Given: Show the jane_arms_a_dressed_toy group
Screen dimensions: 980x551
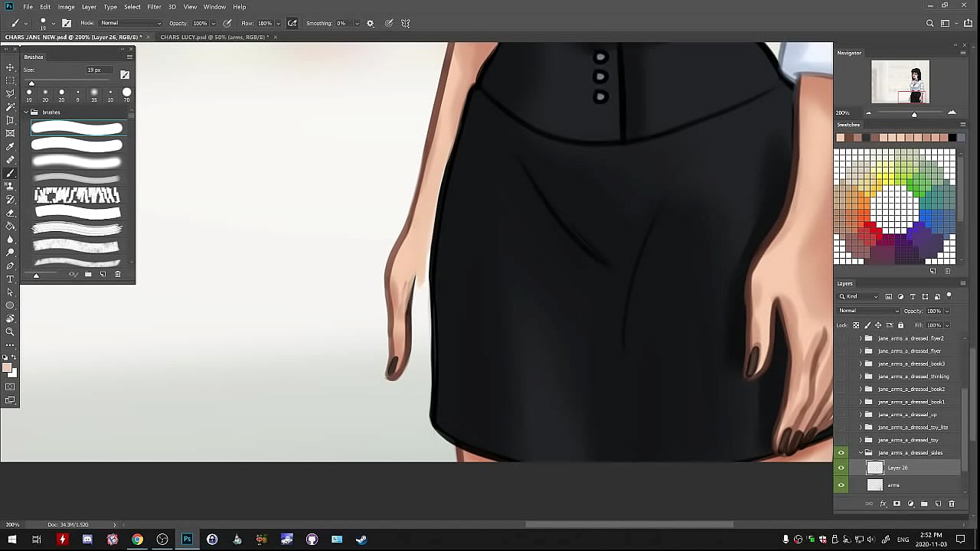Looking at the screenshot, I should pyautogui.click(x=841, y=440).
